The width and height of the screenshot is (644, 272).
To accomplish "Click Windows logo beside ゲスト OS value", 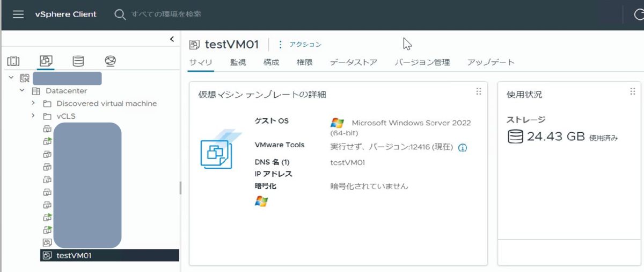I will pos(337,123).
